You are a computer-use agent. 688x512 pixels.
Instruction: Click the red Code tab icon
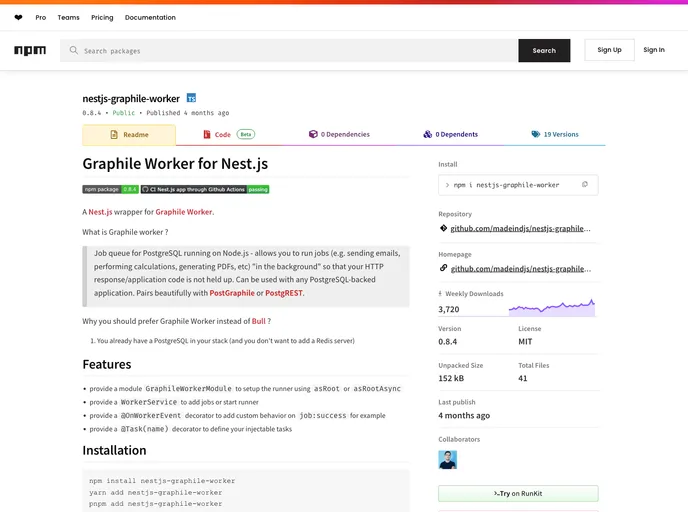pos(207,134)
